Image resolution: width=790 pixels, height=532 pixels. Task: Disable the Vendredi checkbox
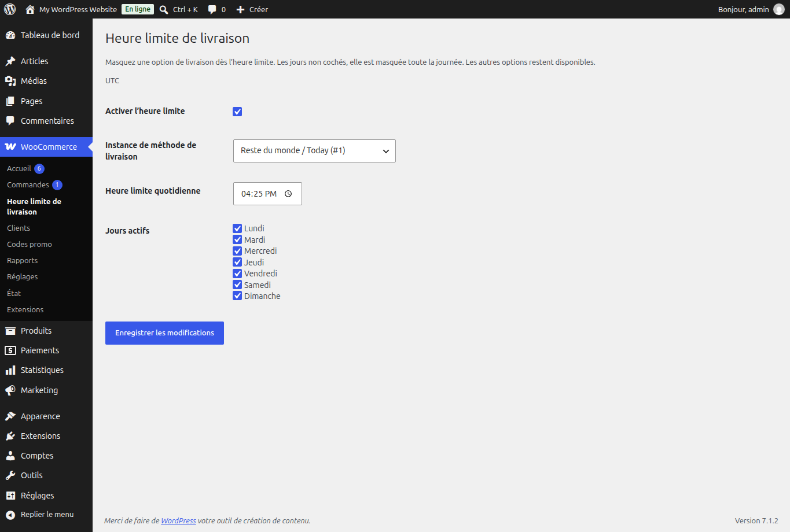point(237,274)
